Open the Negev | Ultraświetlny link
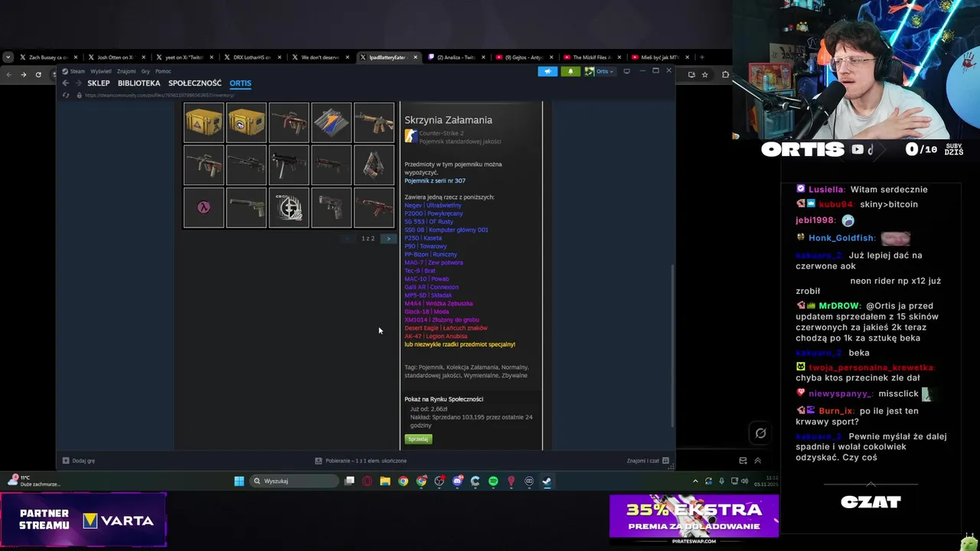The image size is (980, 551). tap(433, 205)
